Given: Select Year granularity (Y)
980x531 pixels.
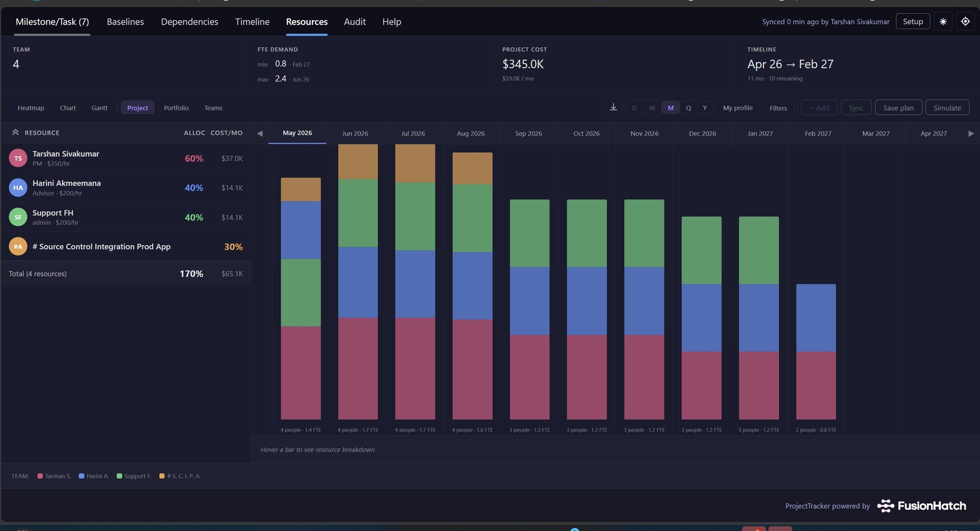Looking at the screenshot, I should click(705, 108).
